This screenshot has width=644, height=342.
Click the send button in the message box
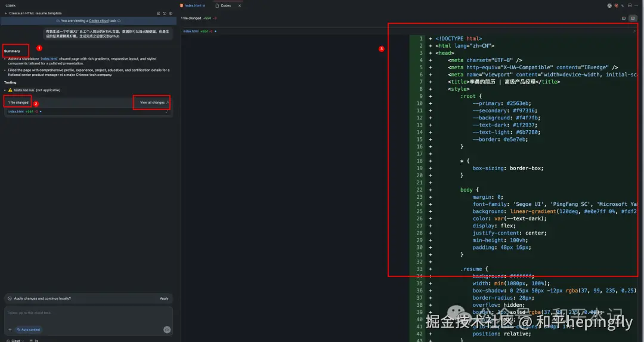tap(167, 329)
